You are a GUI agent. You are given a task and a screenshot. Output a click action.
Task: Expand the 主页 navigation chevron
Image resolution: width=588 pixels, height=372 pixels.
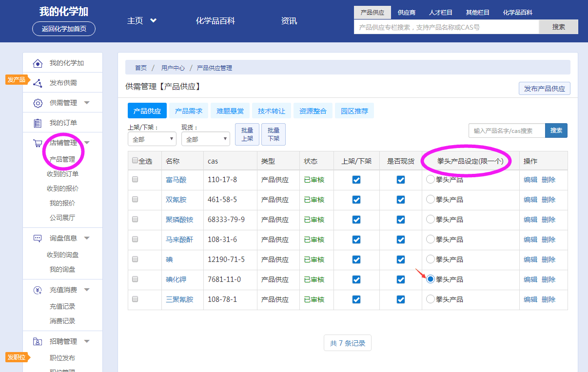pos(153,21)
